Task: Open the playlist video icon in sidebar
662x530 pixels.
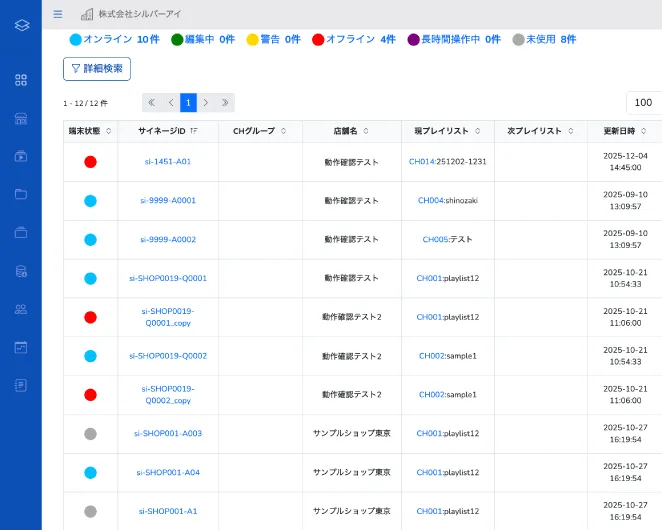Action: (x=21, y=156)
